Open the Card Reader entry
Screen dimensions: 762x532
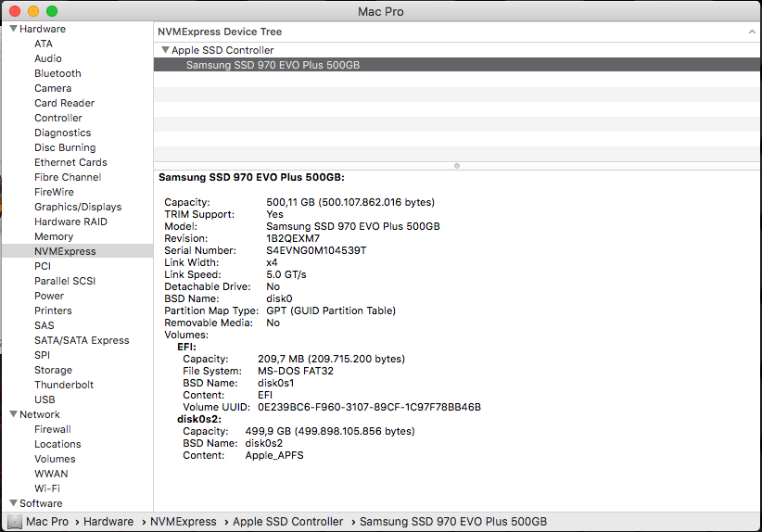[x=64, y=103]
